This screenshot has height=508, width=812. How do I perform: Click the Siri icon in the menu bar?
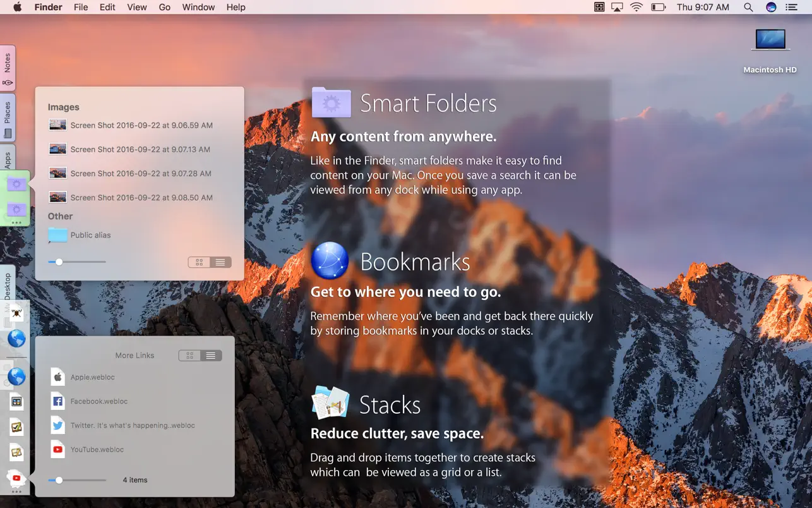click(x=771, y=7)
